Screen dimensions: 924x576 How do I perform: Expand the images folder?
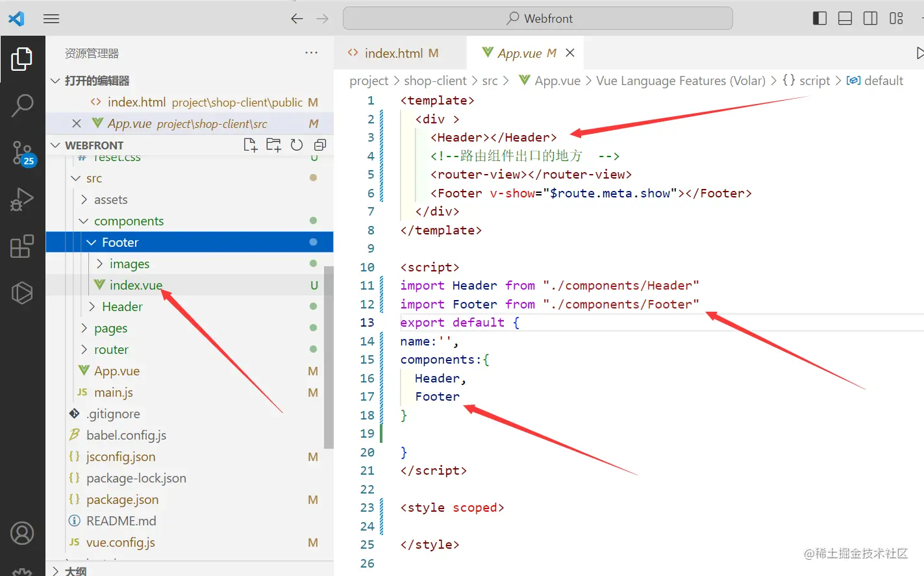point(99,264)
